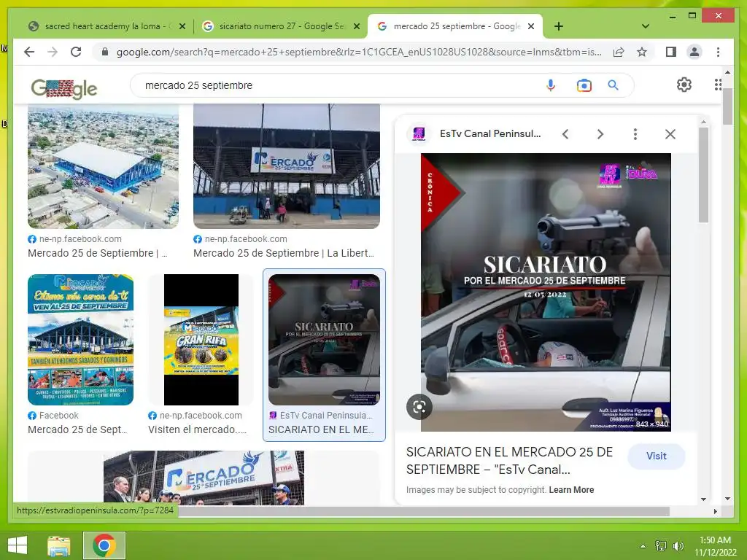This screenshot has width=747, height=560.
Task: Click the 'SICARIATO EN EL ME...' caption
Action: [321, 429]
